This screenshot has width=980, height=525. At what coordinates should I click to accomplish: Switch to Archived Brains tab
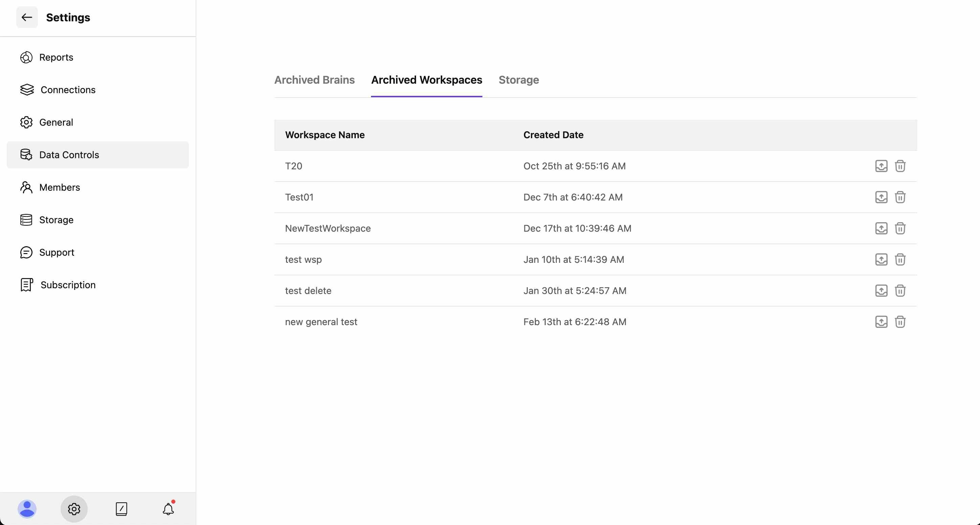[314, 80]
